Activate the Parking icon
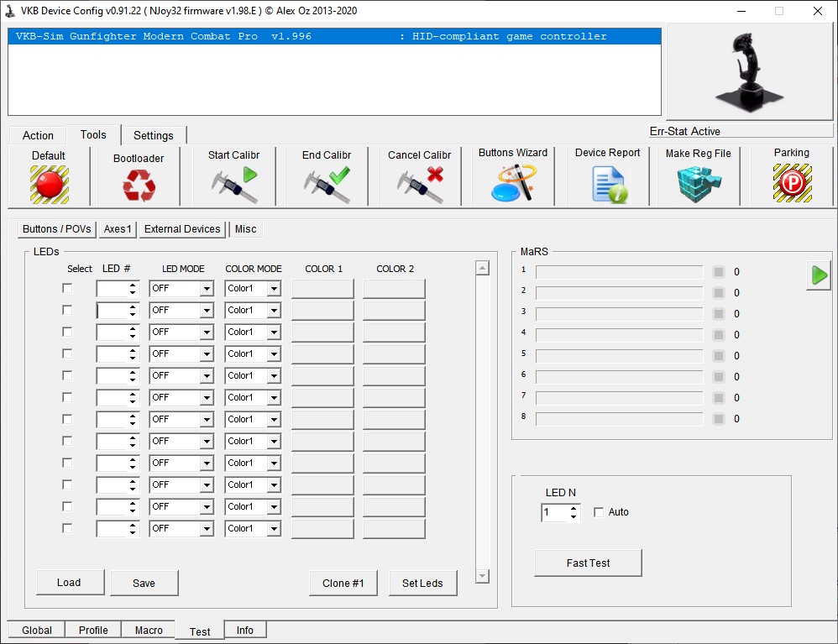This screenshot has height=644, width=838. (x=792, y=183)
